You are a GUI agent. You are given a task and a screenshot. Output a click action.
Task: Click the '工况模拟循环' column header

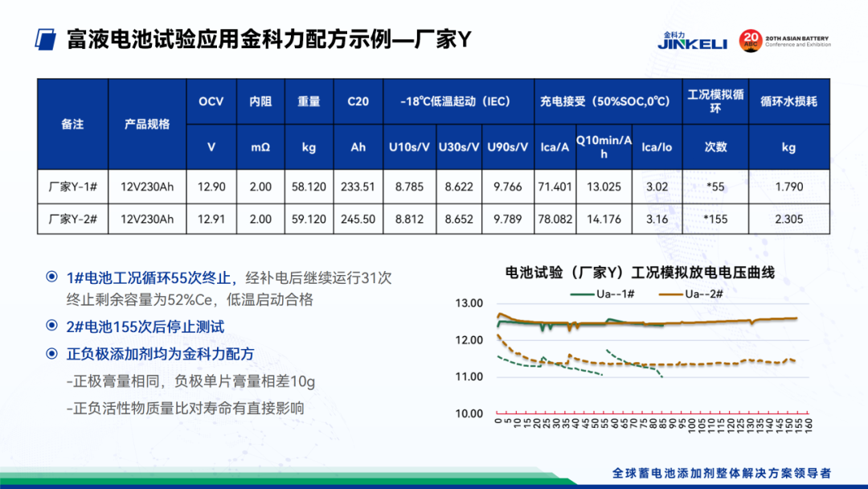(714, 101)
